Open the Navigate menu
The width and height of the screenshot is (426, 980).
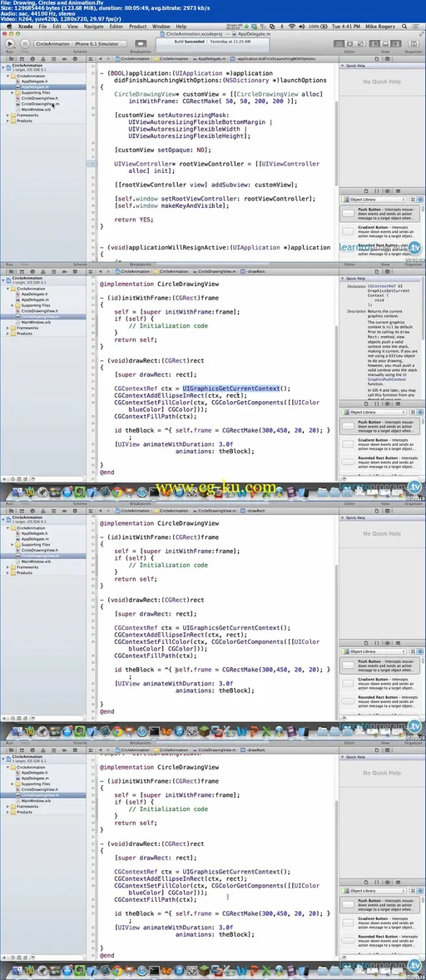(x=94, y=27)
